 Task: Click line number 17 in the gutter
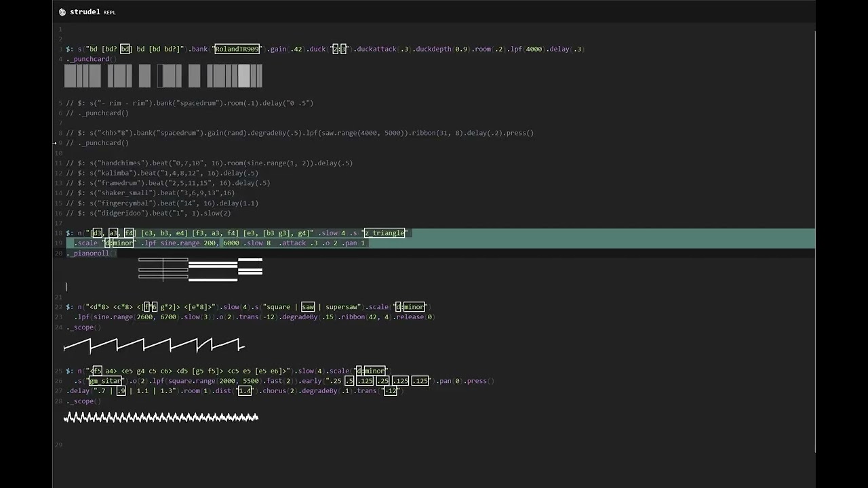[60, 224]
